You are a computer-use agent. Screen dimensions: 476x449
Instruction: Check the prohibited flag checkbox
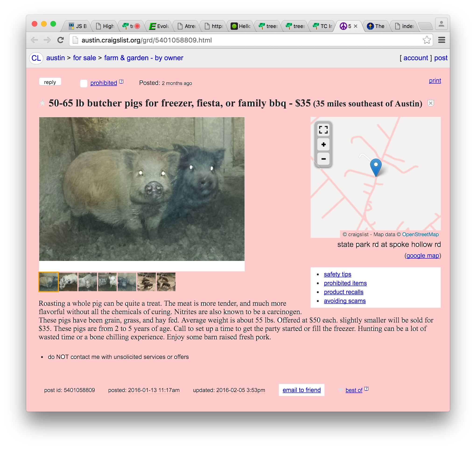tap(84, 83)
